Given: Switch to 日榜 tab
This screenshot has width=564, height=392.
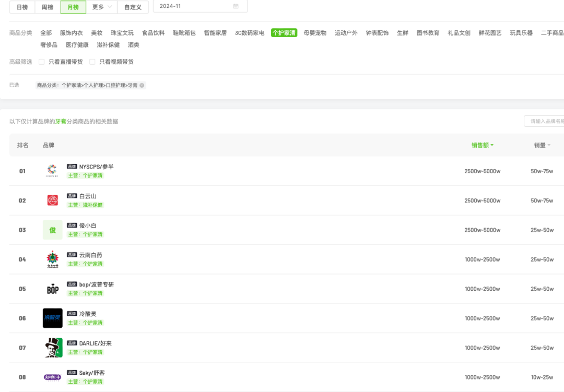Looking at the screenshot, I should pyautogui.click(x=22, y=7).
